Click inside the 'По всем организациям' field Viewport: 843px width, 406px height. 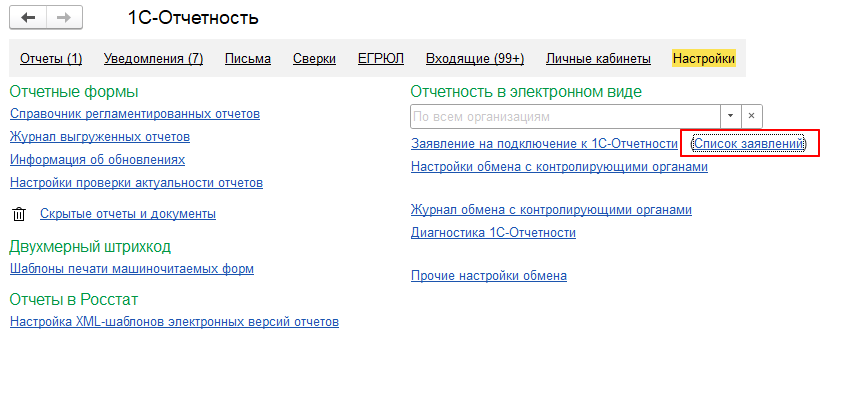(x=565, y=116)
